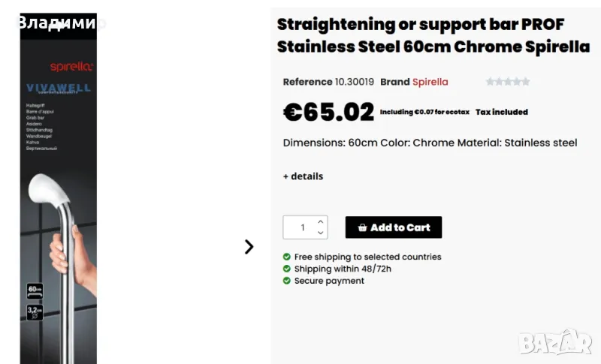Open the Spirella brand link
The width and height of the screenshot is (601, 364).
(430, 82)
